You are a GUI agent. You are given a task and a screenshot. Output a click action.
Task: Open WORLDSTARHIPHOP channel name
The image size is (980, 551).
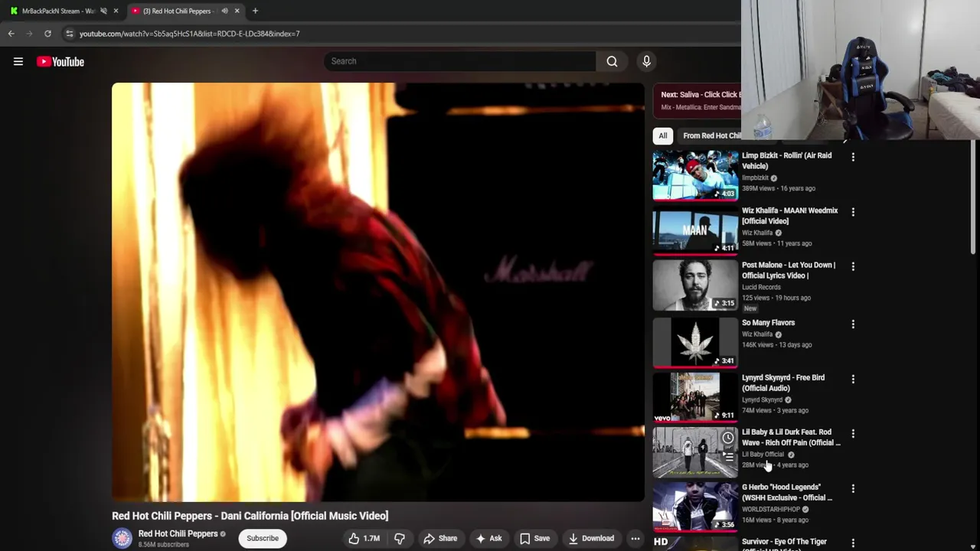pos(770,509)
